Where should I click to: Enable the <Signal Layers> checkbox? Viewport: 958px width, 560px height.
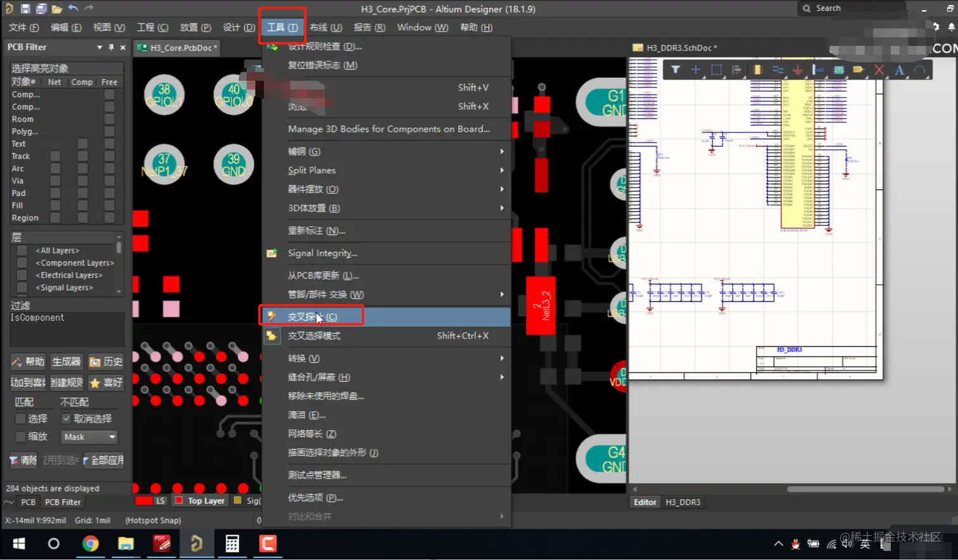[22, 288]
